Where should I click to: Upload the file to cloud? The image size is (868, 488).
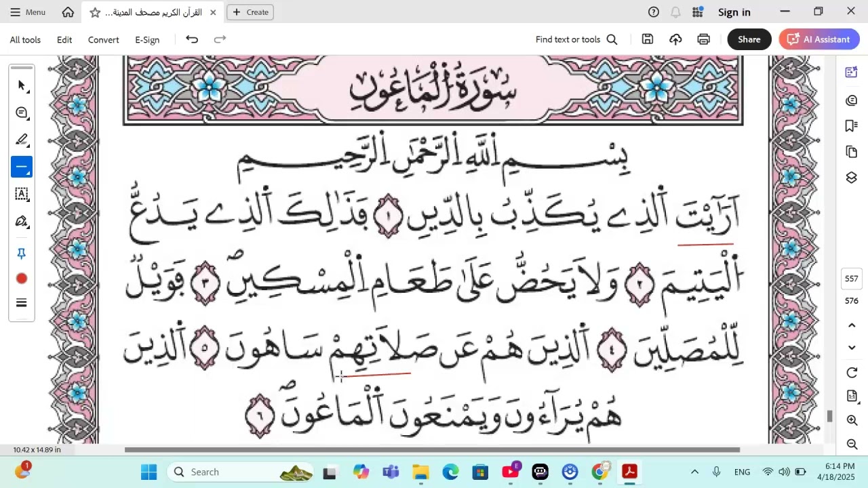pos(675,39)
